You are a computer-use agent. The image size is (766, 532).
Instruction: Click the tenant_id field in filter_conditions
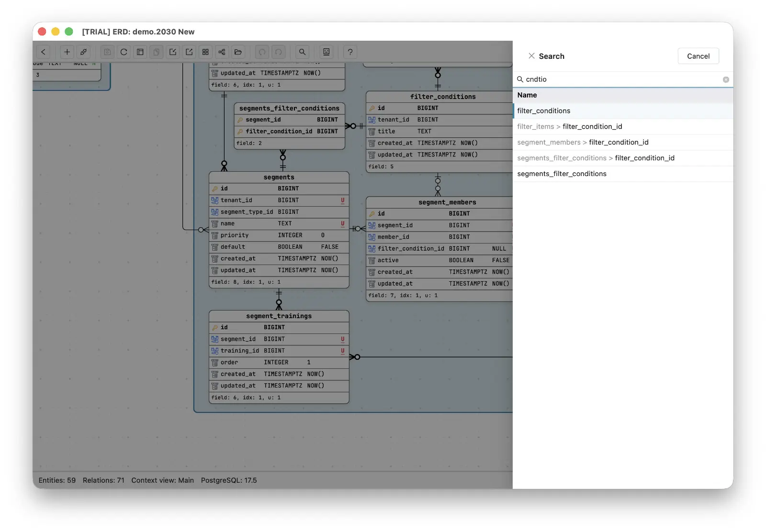(x=439, y=120)
